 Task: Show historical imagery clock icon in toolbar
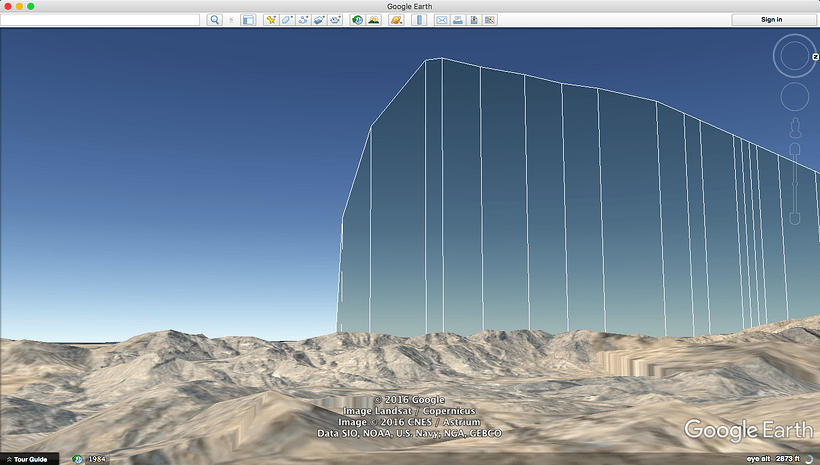pos(357,20)
